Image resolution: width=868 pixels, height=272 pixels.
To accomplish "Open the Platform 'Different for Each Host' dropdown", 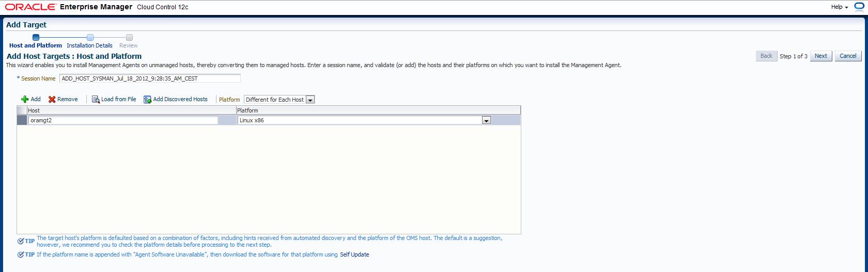I will point(310,100).
